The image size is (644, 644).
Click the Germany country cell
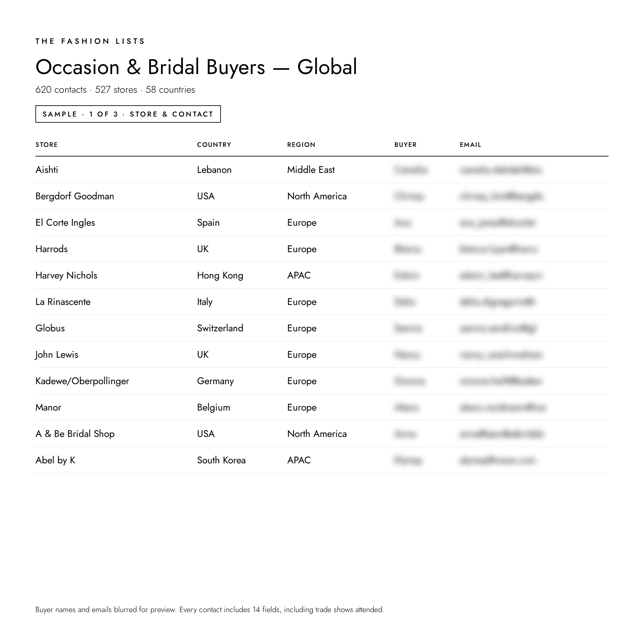point(215,381)
